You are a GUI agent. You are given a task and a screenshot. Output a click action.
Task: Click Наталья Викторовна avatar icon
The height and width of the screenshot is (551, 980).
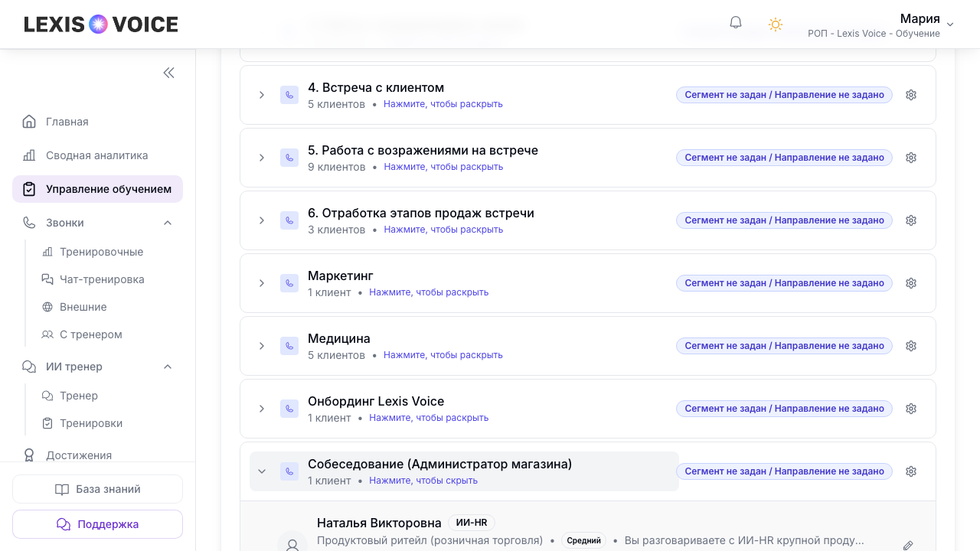coord(292,542)
